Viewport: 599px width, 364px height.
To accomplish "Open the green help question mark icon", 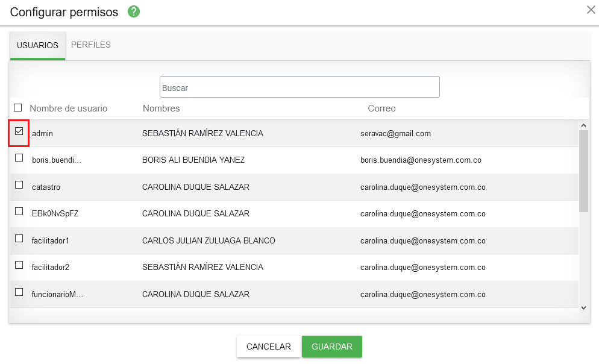I will 133,12.
